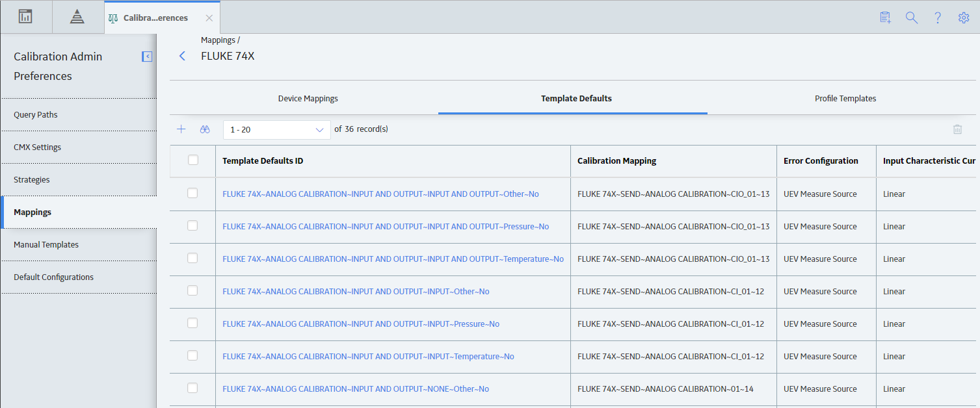
Task: Close the Calibration Preferences tab
Action: pos(209,18)
